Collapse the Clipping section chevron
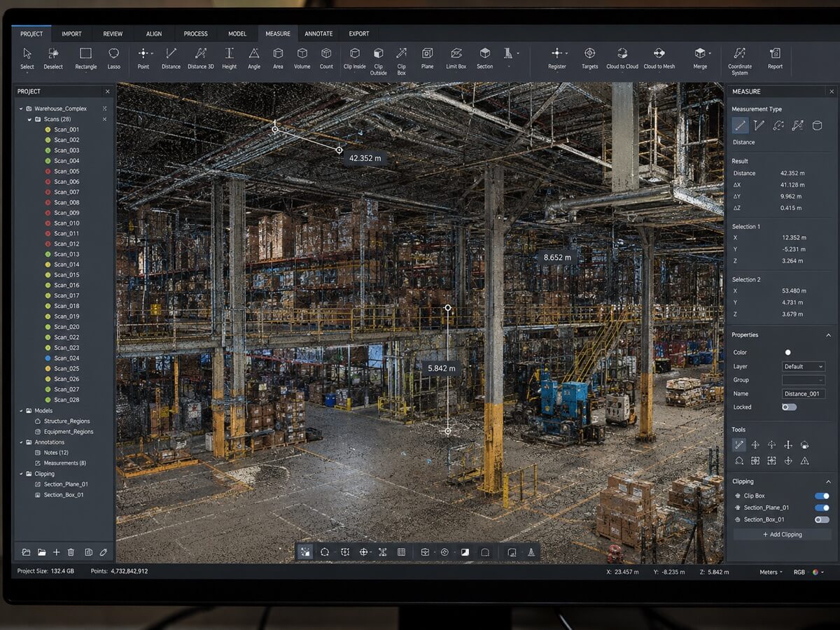This screenshot has height=630, width=840. tap(828, 482)
